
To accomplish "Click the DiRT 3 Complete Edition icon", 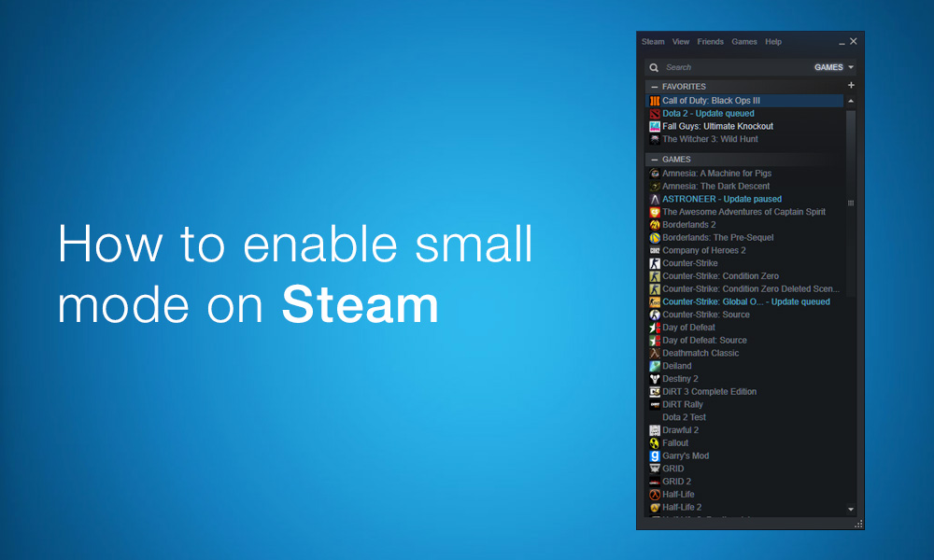I will pyautogui.click(x=655, y=392).
